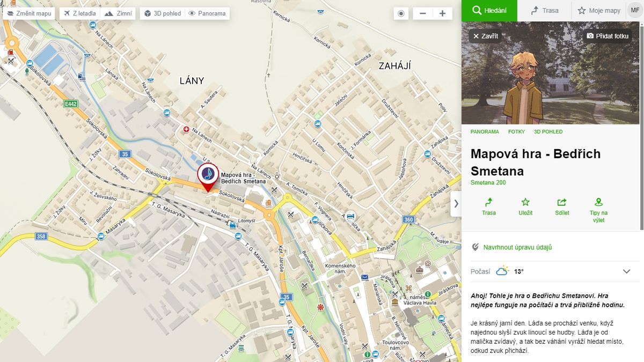Collapse the side panel with chevron handle
Screen dimensions: 644x362
pyautogui.click(x=456, y=204)
